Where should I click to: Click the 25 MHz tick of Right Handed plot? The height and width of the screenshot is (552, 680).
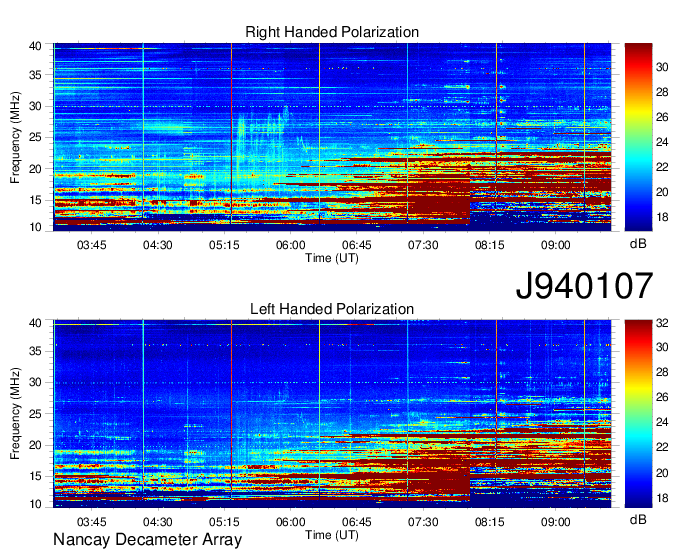35,137
